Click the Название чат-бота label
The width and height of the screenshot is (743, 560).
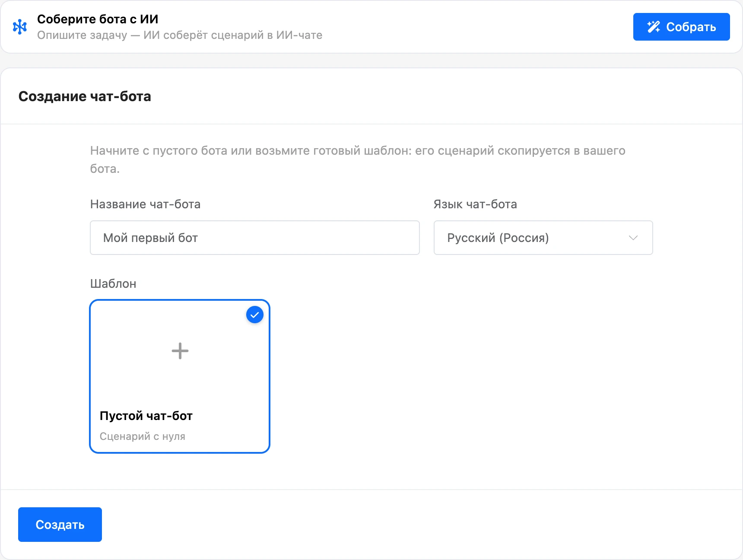[x=145, y=204]
